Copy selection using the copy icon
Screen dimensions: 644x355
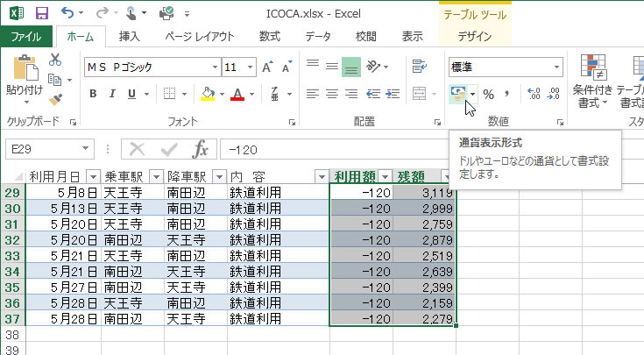tap(54, 79)
